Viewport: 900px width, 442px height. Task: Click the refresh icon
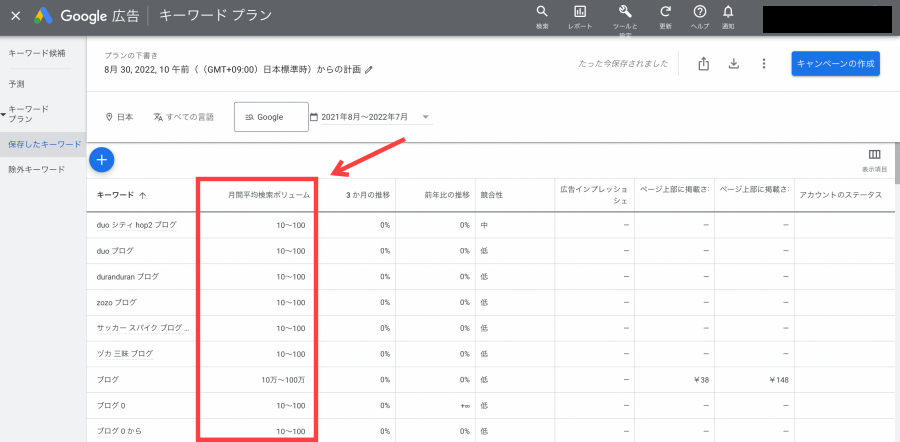tap(665, 12)
